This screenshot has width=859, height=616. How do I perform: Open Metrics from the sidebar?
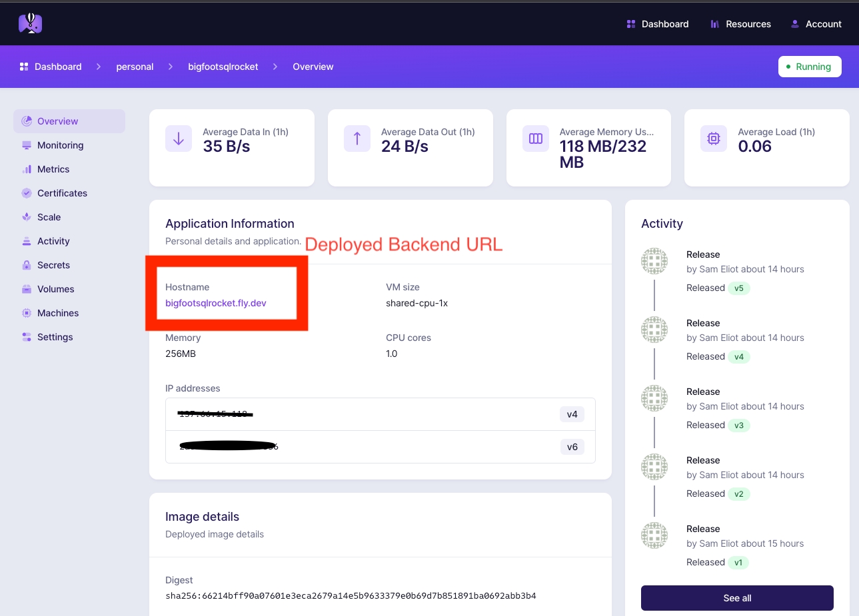pos(53,169)
